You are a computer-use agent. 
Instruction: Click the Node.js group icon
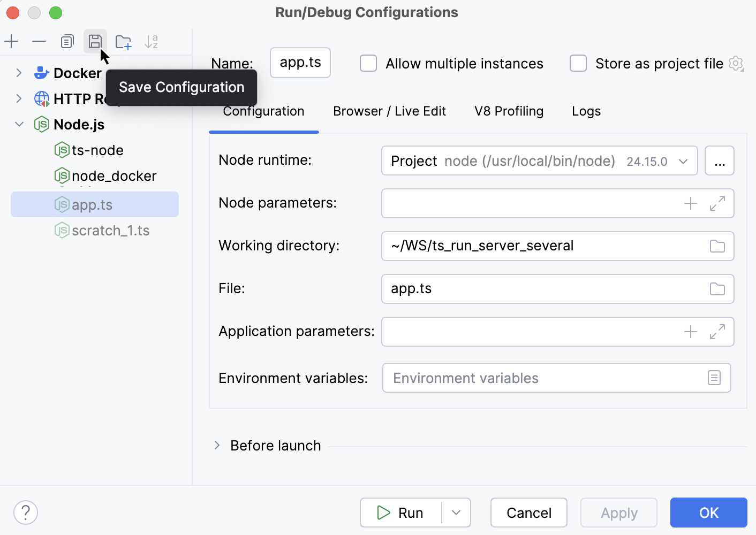point(42,124)
